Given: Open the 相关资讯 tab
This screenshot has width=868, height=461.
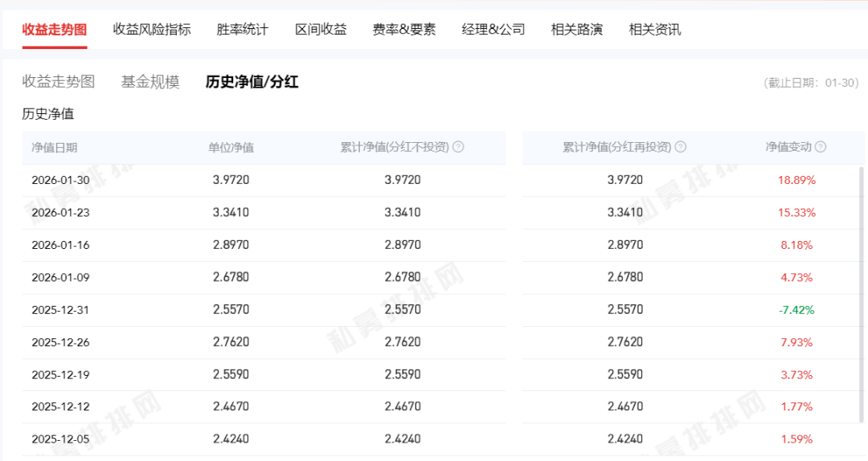Looking at the screenshot, I should tap(655, 30).
